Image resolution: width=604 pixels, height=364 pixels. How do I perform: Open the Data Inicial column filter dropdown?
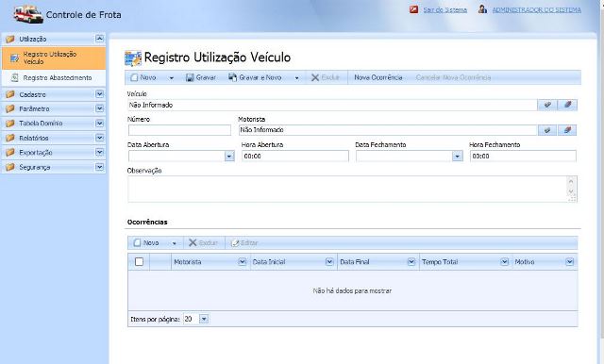329,261
